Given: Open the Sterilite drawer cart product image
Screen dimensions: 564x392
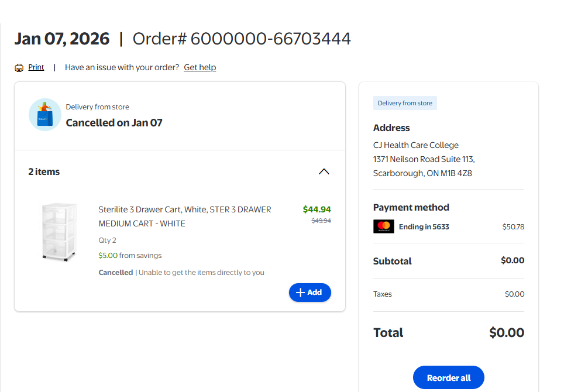Looking at the screenshot, I should click(x=59, y=232).
